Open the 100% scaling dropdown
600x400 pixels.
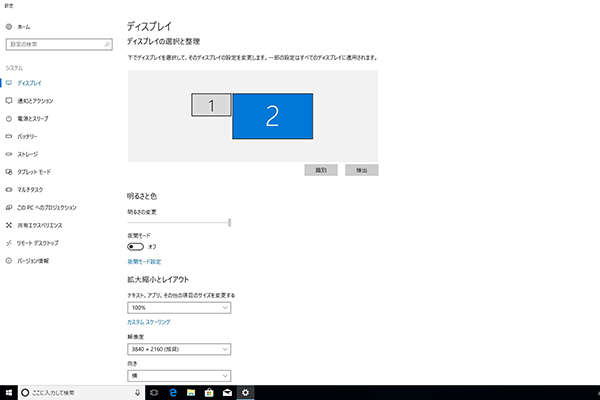coord(179,308)
